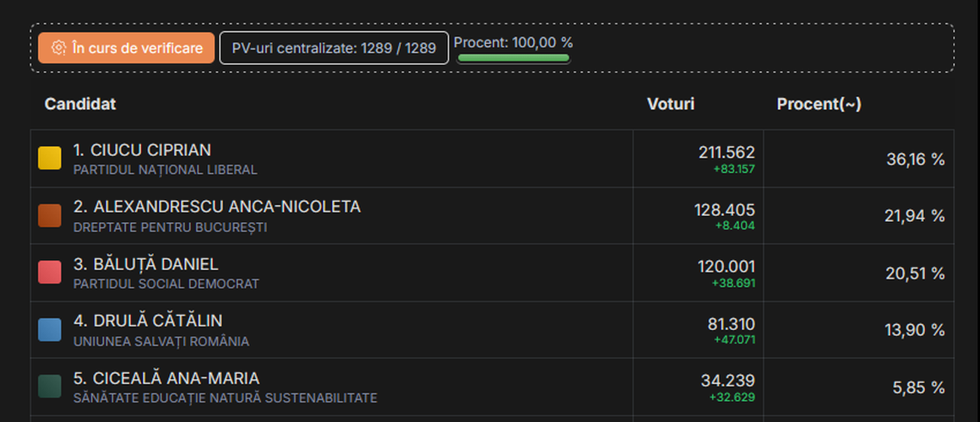Click the yellow swatch for Ciucu Ciprian

(50, 158)
